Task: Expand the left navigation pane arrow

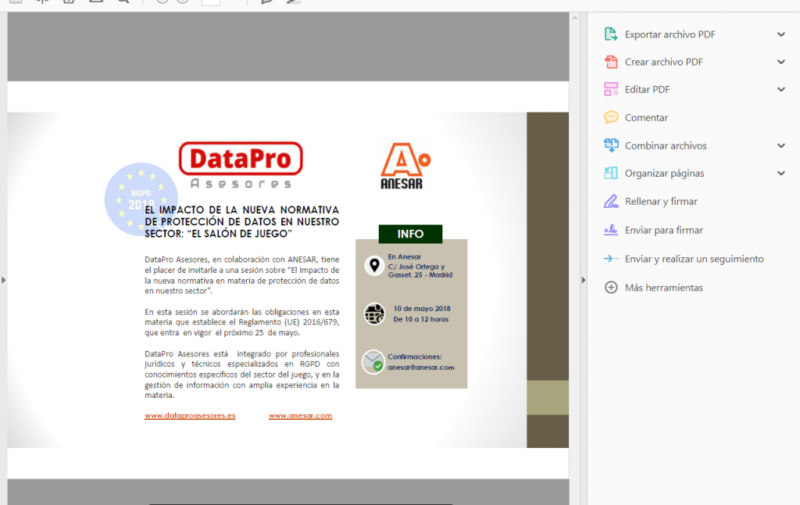Action: (x=4, y=280)
